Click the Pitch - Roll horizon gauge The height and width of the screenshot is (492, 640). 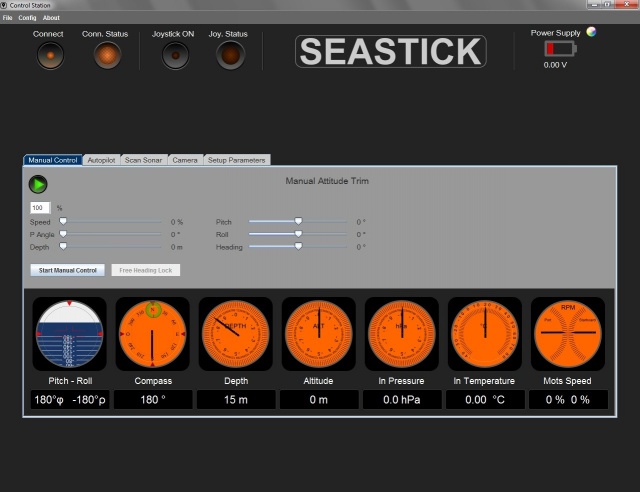click(x=69, y=333)
